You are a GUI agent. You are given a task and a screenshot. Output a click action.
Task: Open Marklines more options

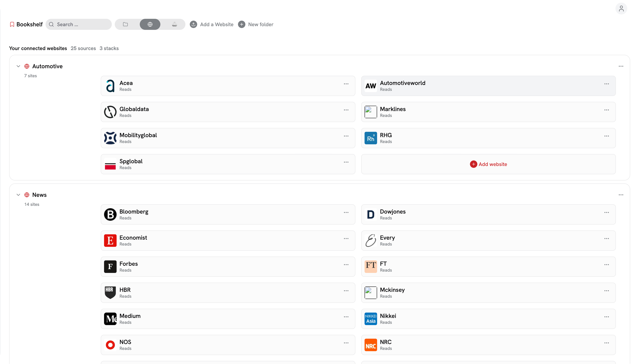[606, 110]
